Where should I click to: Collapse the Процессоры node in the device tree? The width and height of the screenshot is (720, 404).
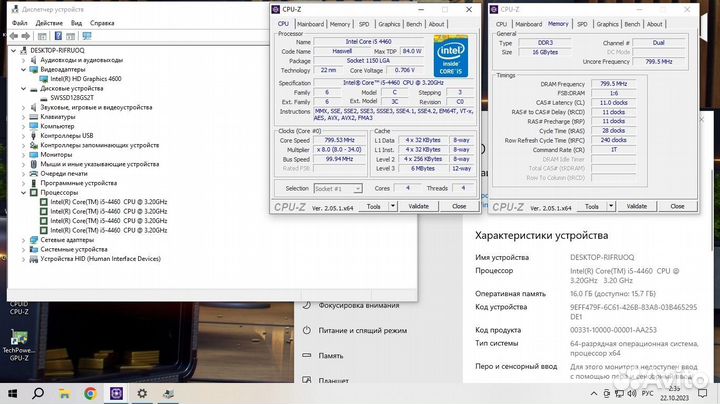[24, 192]
